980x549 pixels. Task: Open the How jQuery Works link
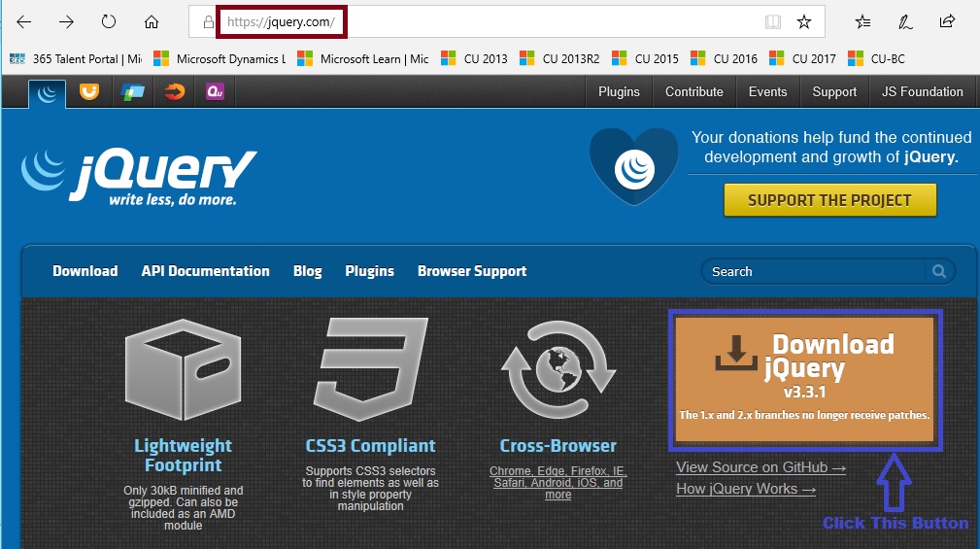(745, 489)
